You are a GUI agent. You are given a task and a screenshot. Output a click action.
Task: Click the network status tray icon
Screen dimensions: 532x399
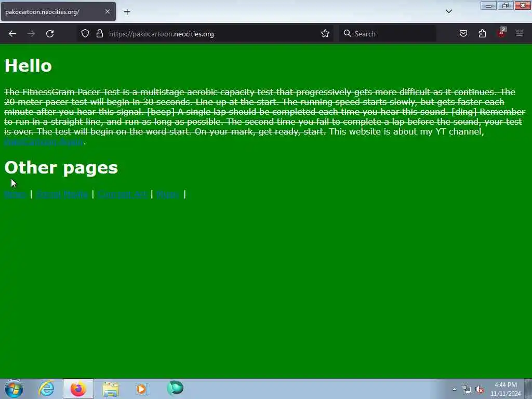tap(467, 390)
